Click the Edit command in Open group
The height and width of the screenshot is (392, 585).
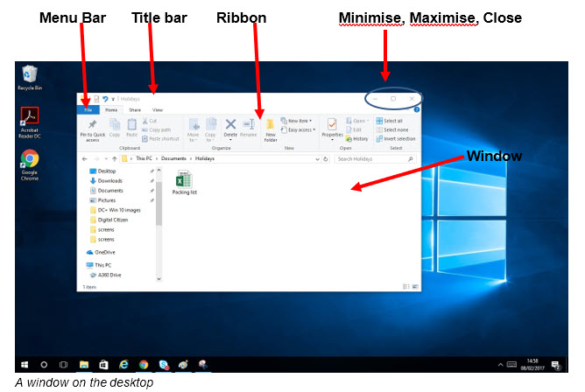click(x=354, y=130)
